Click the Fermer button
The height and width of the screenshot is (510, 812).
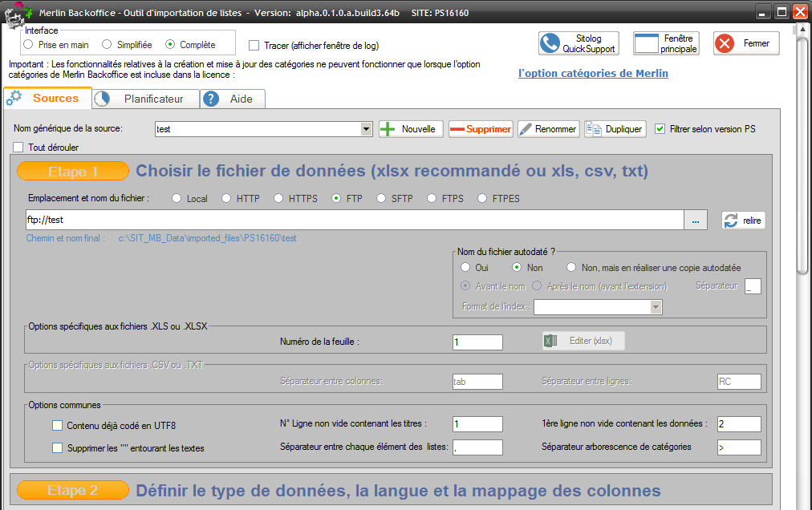pos(746,43)
